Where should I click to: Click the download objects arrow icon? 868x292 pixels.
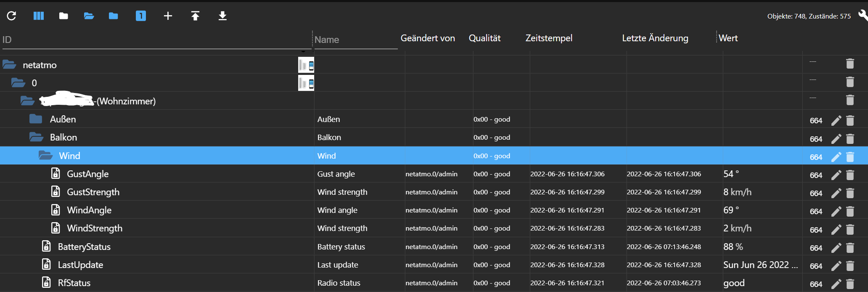pyautogui.click(x=222, y=16)
